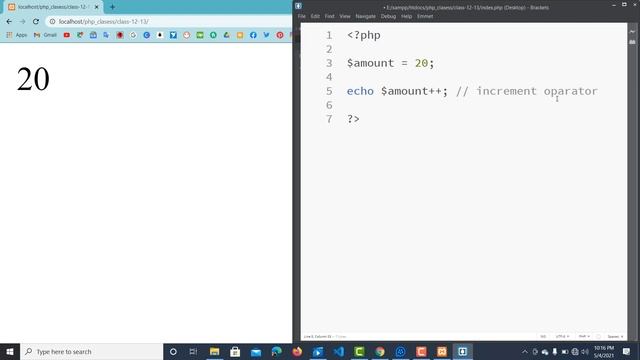640x360 pixels.
Task: Open the Google Drive bookmark icon
Action: tap(227, 35)
